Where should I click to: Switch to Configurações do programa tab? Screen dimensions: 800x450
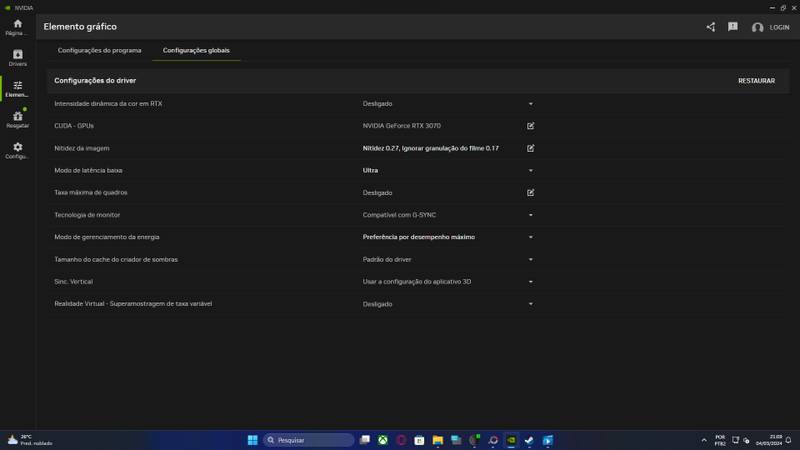(99, 51)
